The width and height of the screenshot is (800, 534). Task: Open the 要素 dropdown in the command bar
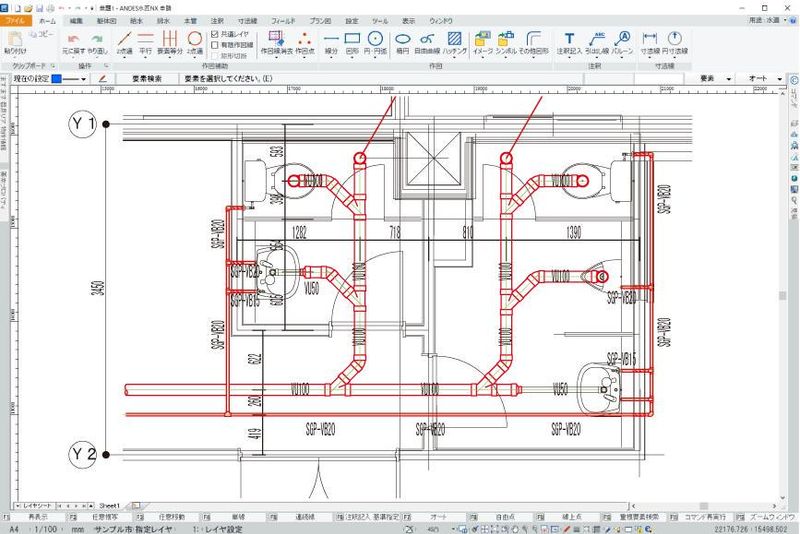[x=713, y=79]
